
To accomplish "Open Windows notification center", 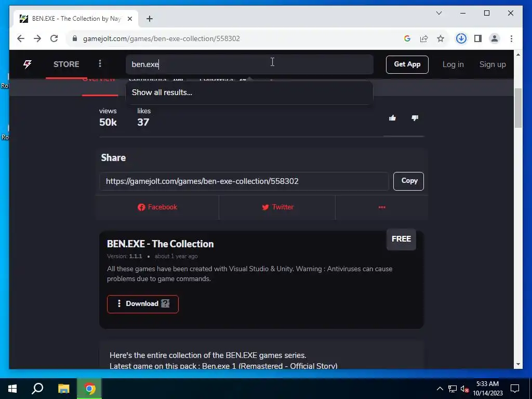I will coord(515,389).
